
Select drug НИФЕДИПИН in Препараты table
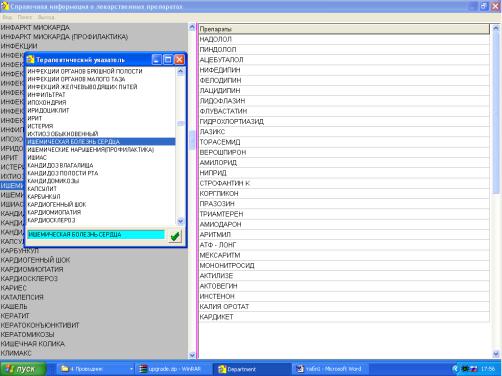pos(344,70)
